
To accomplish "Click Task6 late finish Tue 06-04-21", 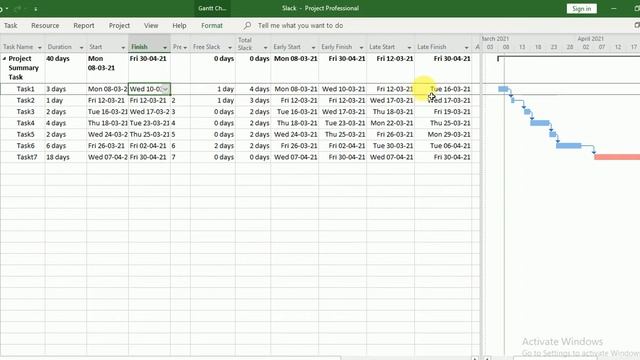I will click(443, 146).
